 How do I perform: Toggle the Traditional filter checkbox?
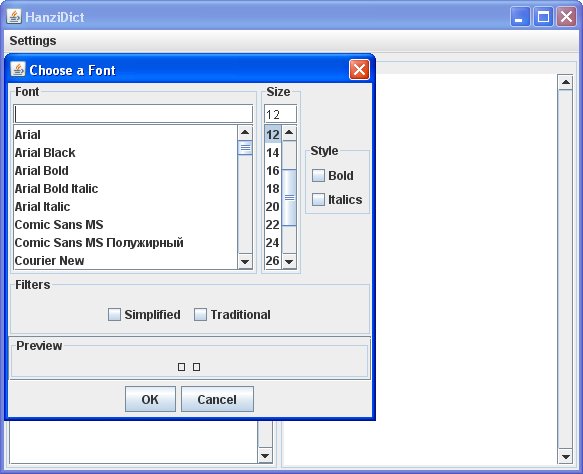(x=200, y=315)
